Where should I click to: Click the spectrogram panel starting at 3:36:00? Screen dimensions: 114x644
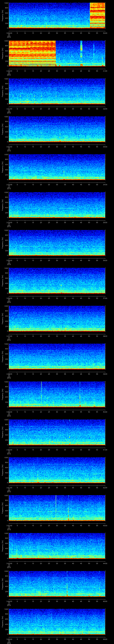click(x=57, y=280)
